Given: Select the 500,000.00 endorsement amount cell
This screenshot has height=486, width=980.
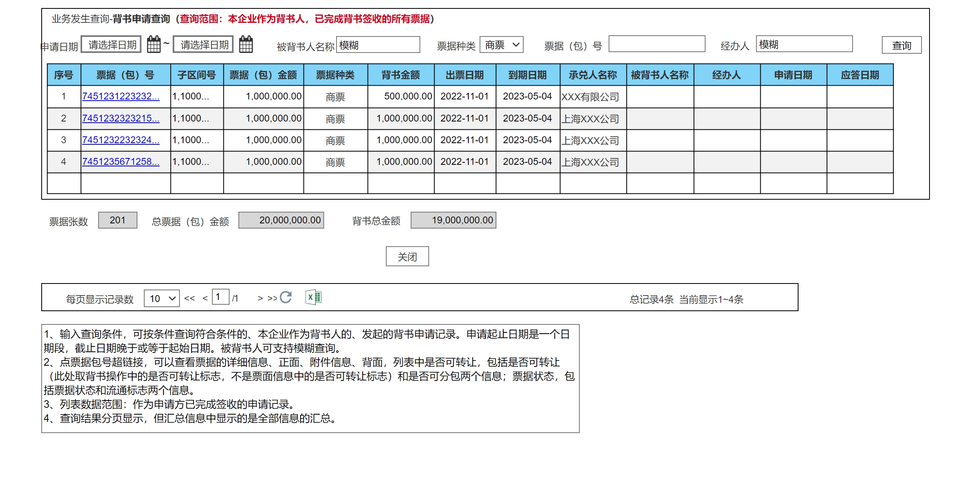Looking at the screenshot, I should [401, 97].
